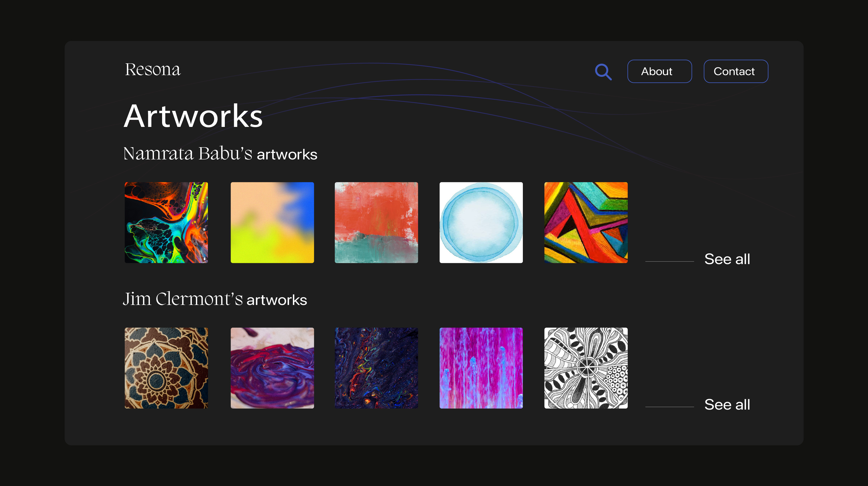
Task: Click the Resona logo text
Action: [x=153, y=69]
